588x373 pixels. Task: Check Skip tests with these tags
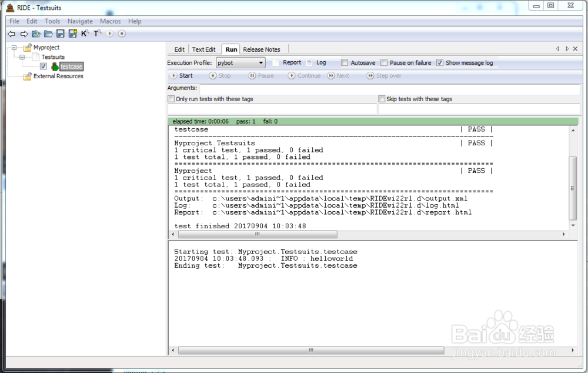coord(382,99)
